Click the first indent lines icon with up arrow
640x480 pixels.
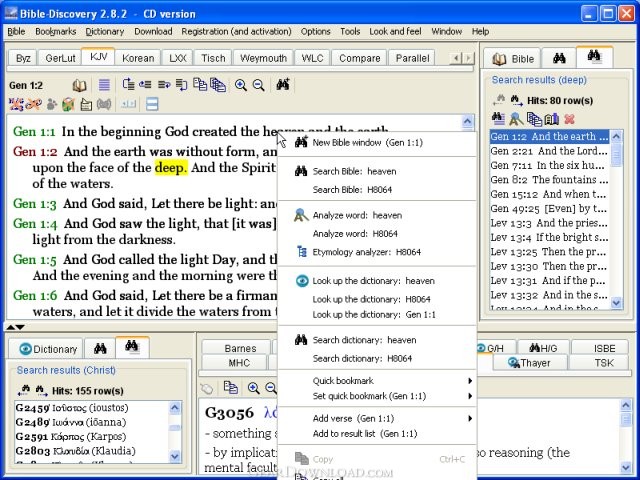tap(129, 84)
